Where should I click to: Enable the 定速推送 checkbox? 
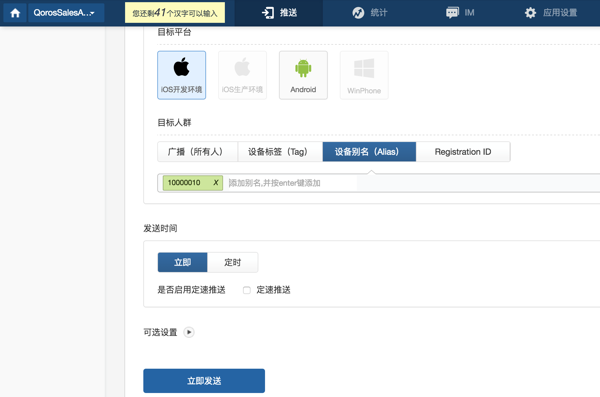(x=247, y=290)
